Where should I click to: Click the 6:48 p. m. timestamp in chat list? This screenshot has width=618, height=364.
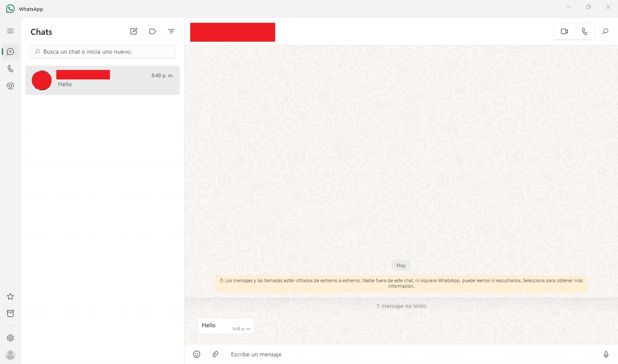click(162, 76)
